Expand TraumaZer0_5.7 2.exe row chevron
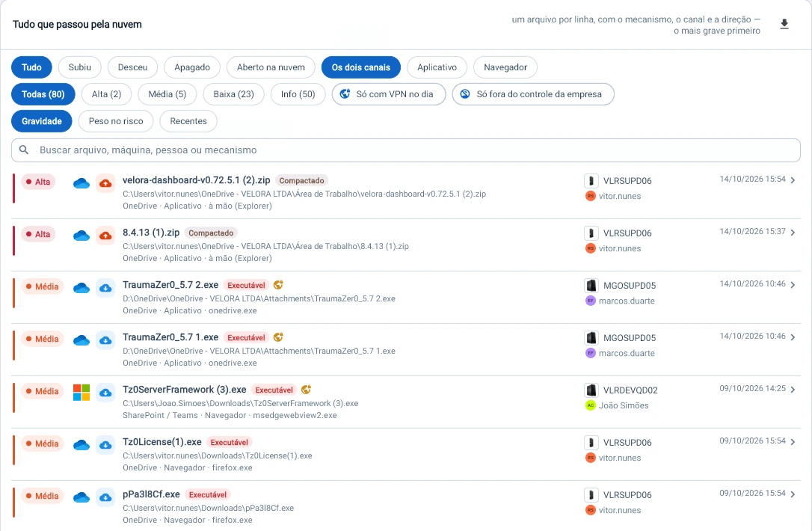 pos(793,284)
